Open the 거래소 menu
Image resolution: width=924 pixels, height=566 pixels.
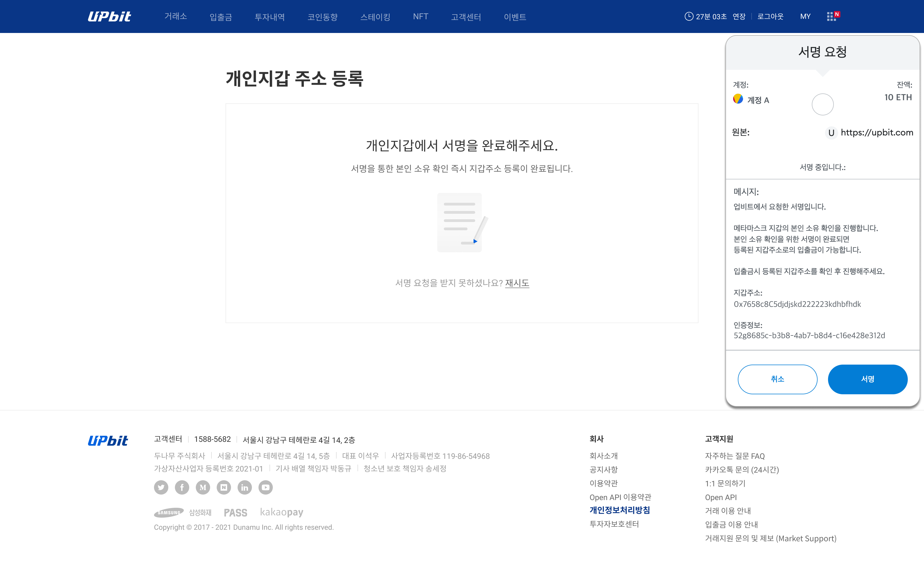(x=175, y=16)
